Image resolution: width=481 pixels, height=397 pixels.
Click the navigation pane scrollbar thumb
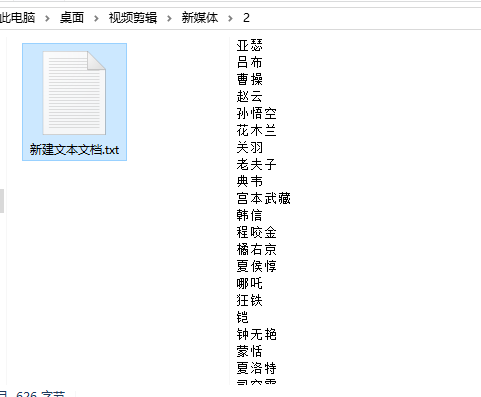(x=2, y=201)
